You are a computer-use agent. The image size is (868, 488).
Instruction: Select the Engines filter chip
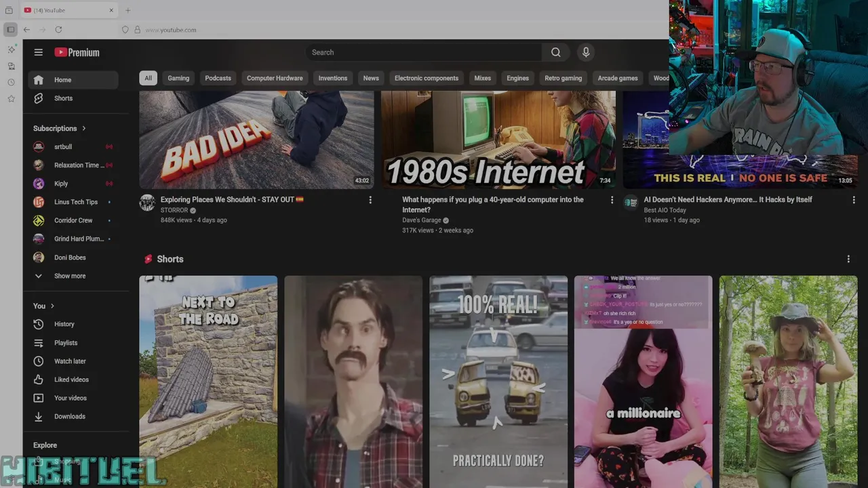tap(517, 78)
